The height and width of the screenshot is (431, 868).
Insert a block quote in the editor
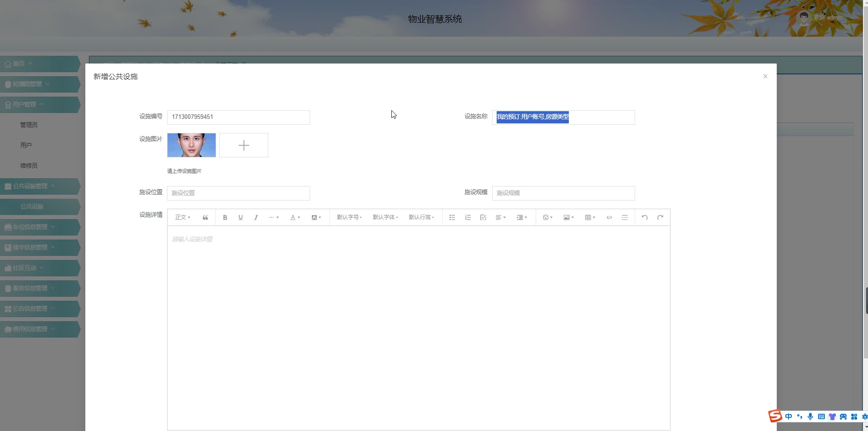click(x=205, y=217)
